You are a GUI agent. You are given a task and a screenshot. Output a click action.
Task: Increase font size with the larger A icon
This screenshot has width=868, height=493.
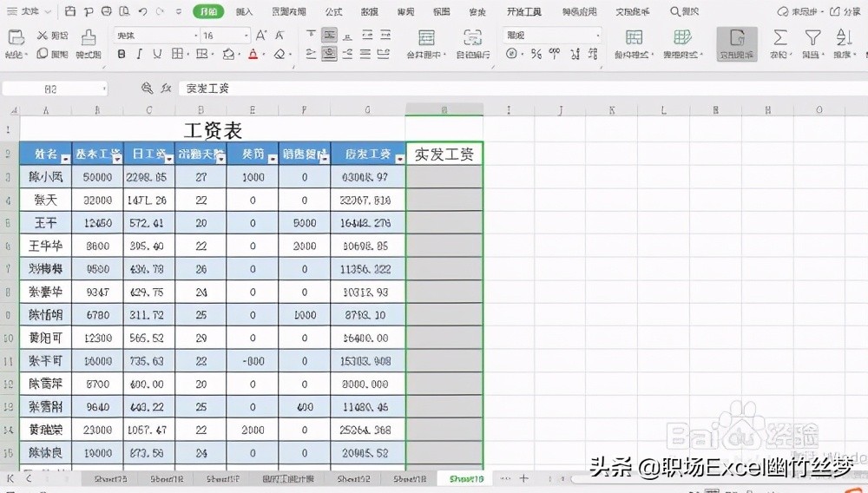(261, 36)
